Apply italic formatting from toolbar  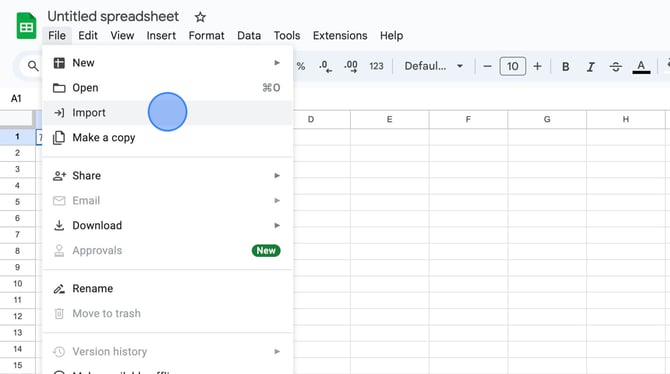591,67
